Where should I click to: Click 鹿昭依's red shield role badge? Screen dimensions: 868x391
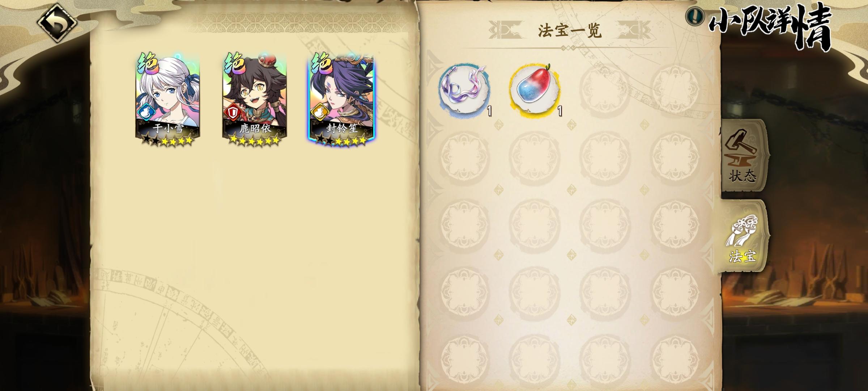pos(233,112)
